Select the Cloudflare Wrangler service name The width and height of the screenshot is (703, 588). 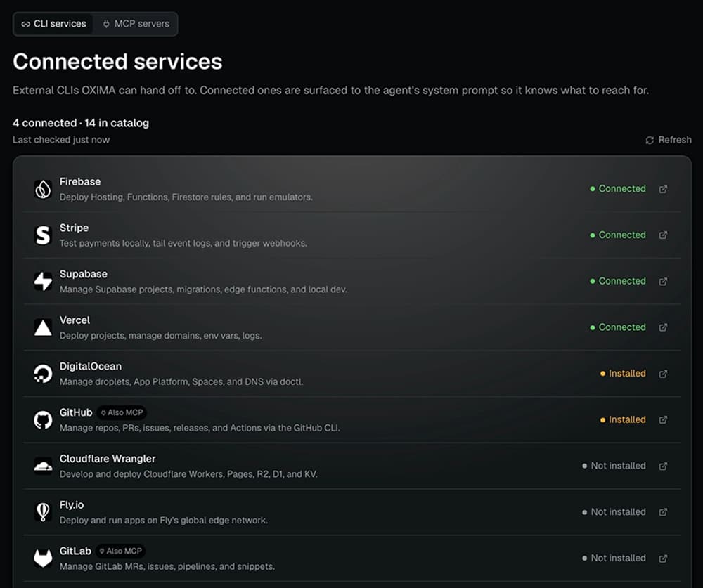(108, 459)
